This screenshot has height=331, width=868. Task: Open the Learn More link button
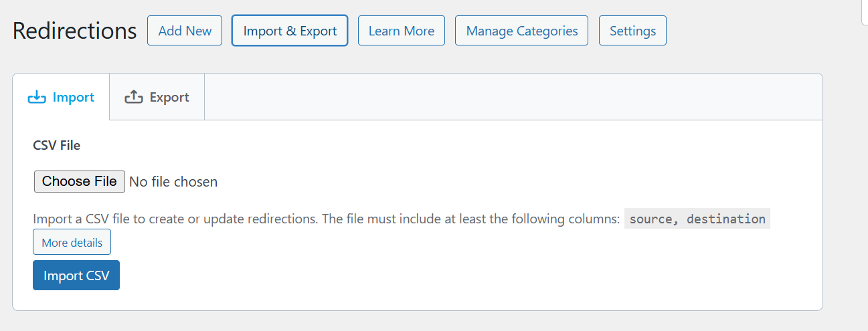401,31
